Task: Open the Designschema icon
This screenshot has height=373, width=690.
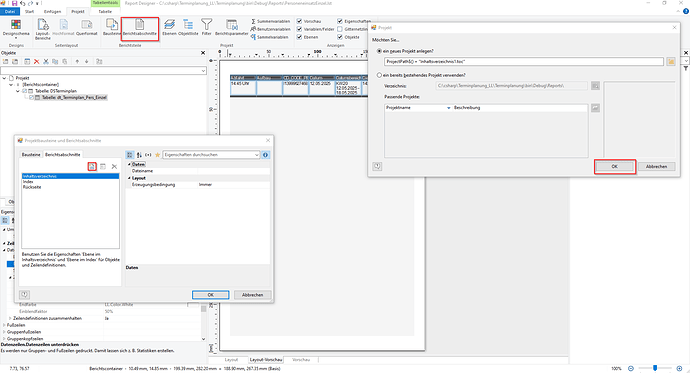Action: click(16, 29)
